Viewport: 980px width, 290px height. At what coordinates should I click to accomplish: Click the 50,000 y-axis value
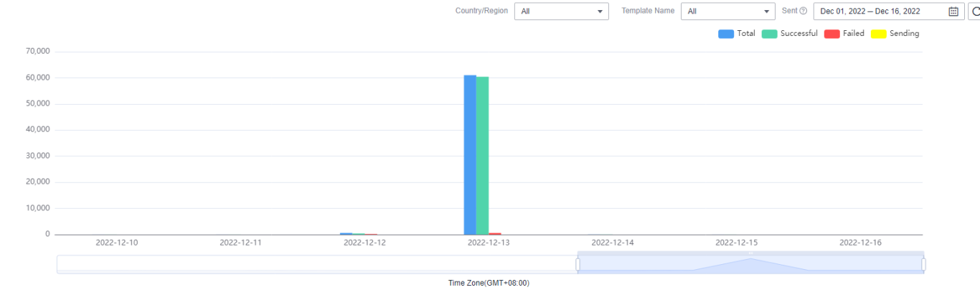(37, 103)
